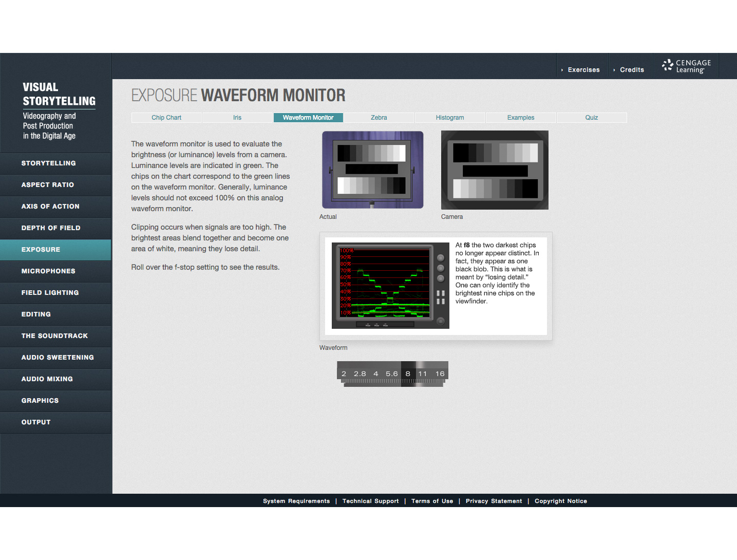Select f-stop 8 on the dial
This screenshot has width=737, height=560.
(x=408, y=374)
